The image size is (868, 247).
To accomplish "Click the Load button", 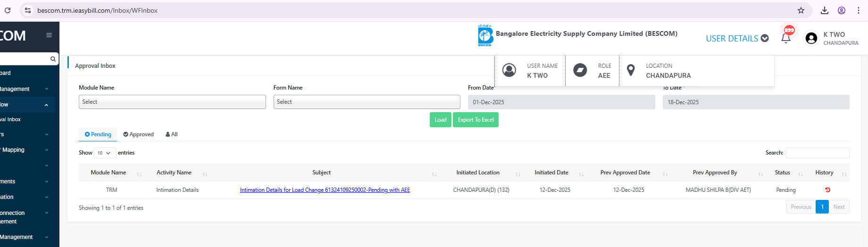I will tap(441, 120).
